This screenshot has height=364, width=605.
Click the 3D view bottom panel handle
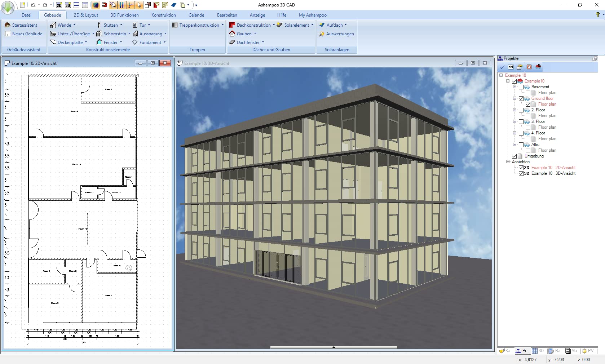coord(334,347)
